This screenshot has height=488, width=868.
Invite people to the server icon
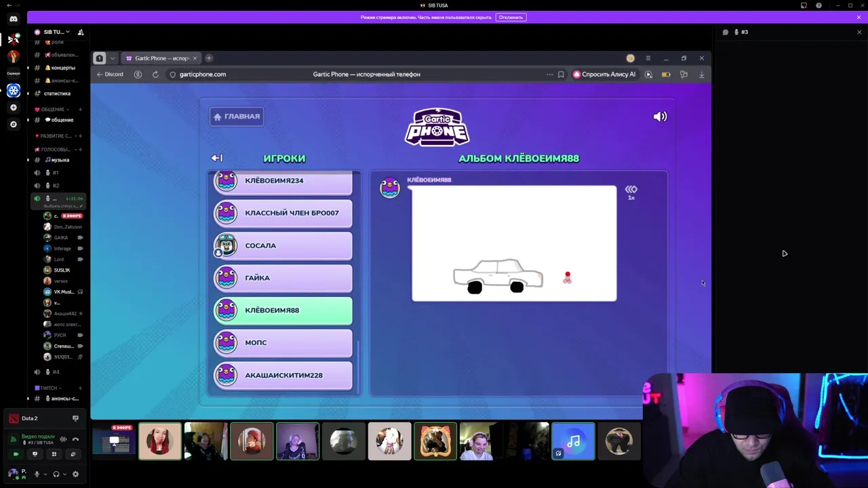80,32
